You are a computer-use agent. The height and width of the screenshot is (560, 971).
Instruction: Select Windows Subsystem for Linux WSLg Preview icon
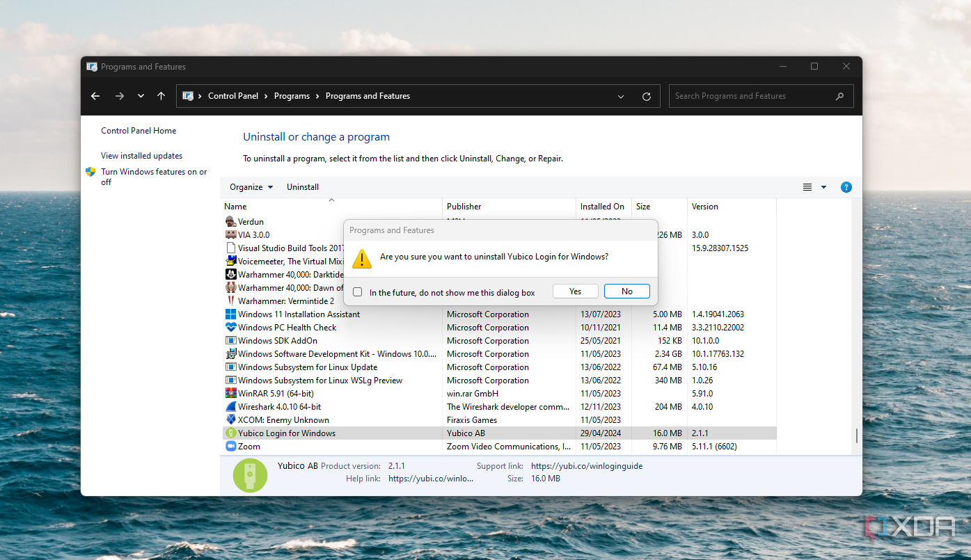[231, 381]
